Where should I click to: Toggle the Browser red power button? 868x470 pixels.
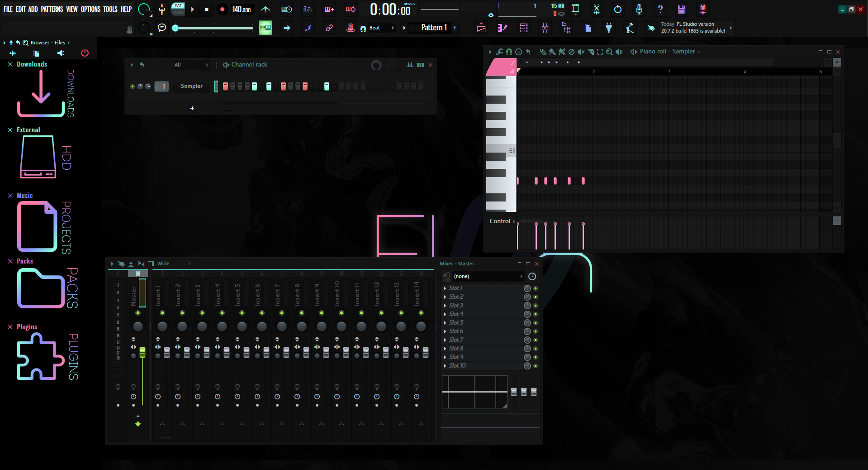pyautogui.click(x=85, y=53)
